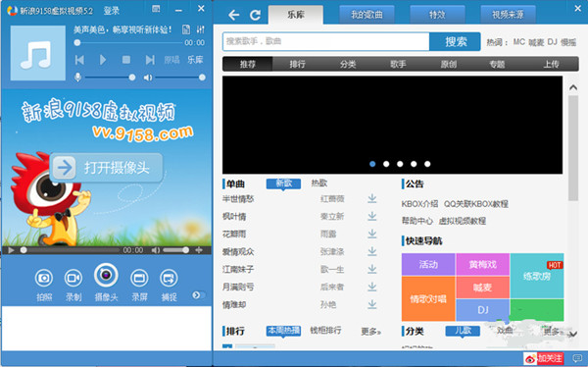The height and width of the screenshot is (367, 588).
Task: Click the plus icon in the video bar
Action: [x=199, y=250]
